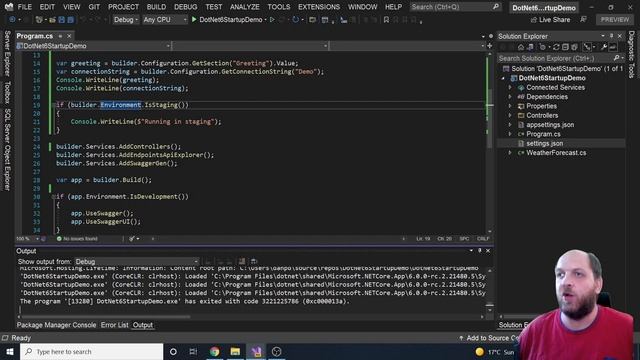Screen dimensions: 640x360
Task: Open File Explorer from the taskbar
Action: (235, 351)
